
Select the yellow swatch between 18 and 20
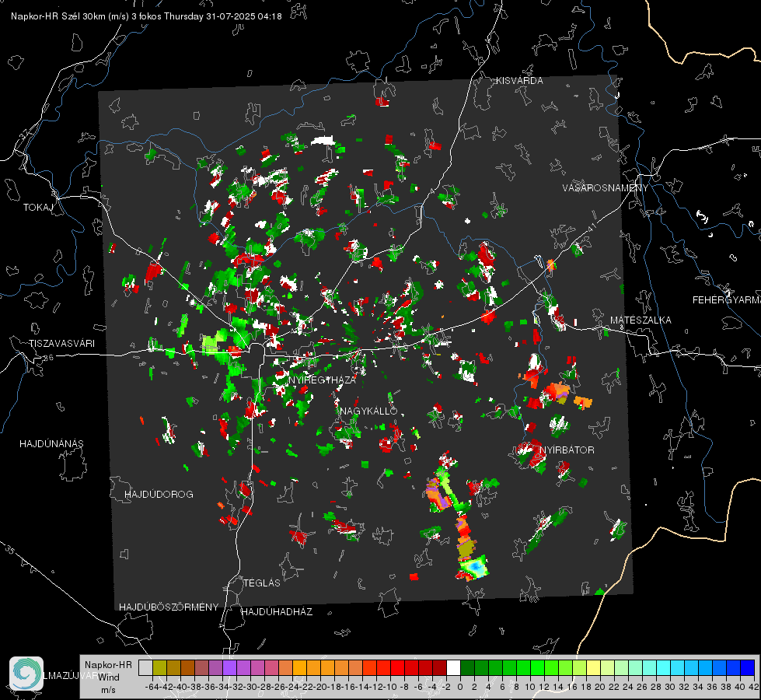[594, 668]
